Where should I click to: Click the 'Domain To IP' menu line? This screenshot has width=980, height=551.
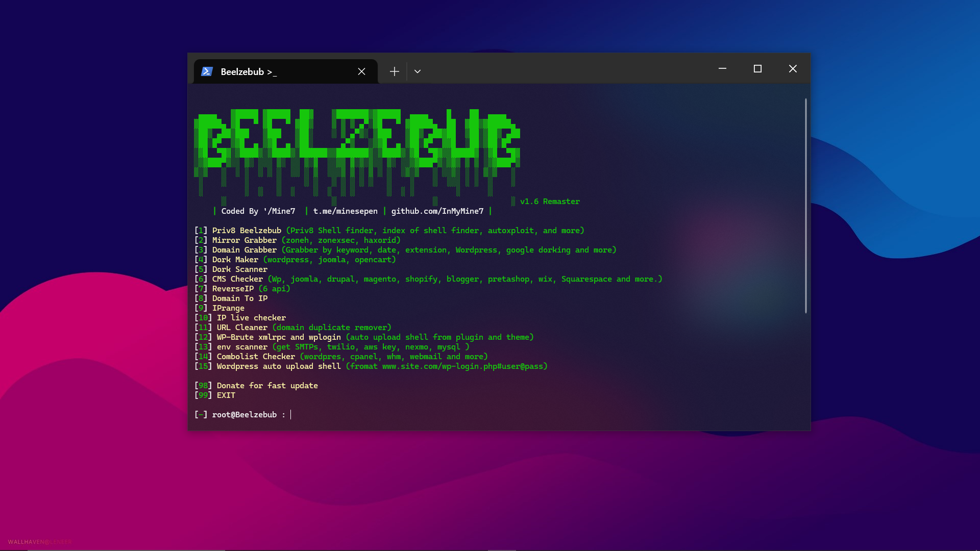tap(231, 298)
